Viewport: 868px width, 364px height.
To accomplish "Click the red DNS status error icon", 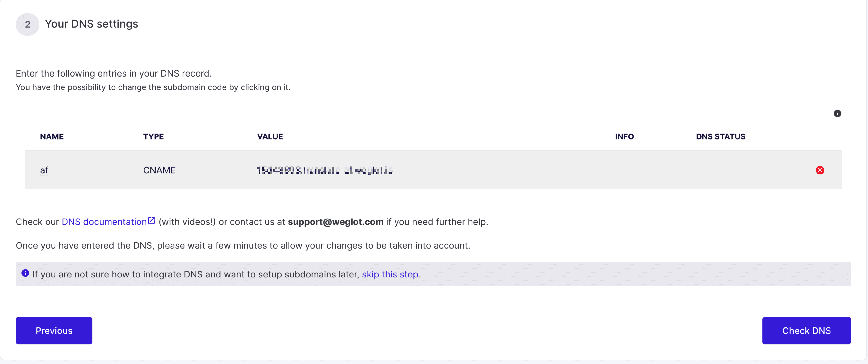I will pyautogui.click(x=820, y=170).
